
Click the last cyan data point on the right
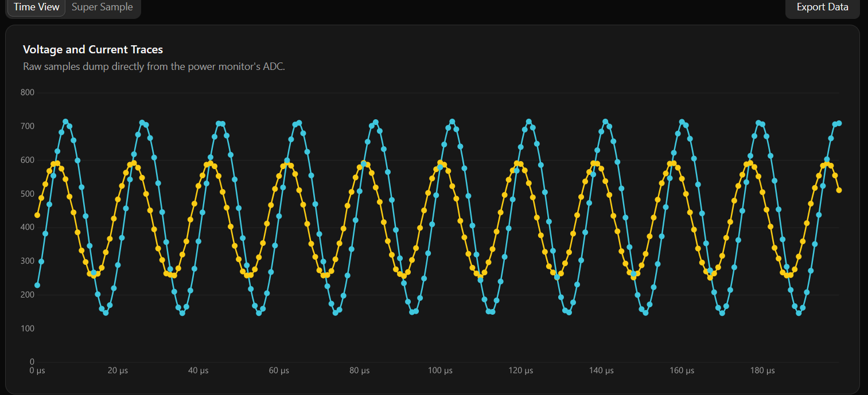(839, 123)
